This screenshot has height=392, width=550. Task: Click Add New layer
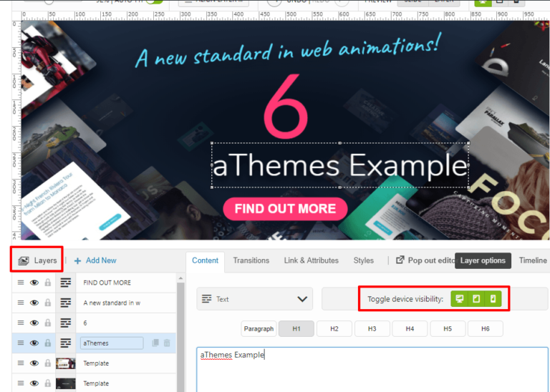click(95, 260)
